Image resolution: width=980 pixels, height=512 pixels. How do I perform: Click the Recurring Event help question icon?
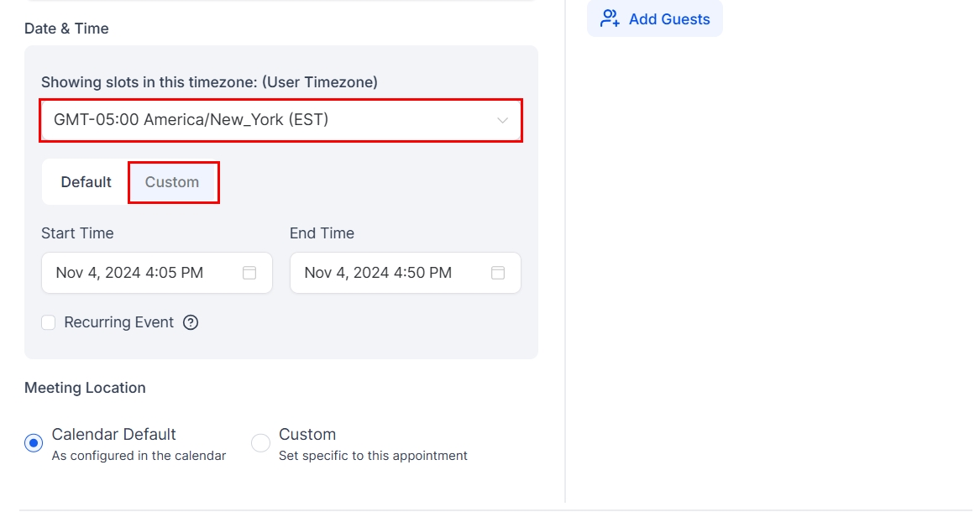[x=191, y=322]
